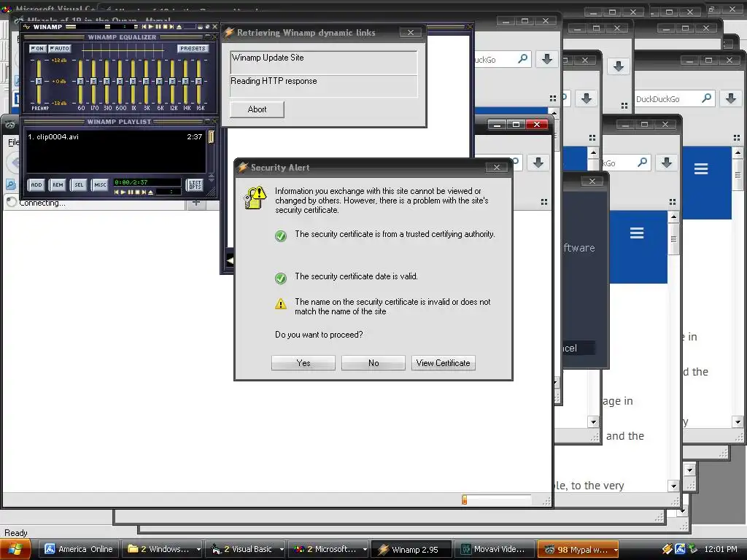Screen dimensions: 747x560
Task: Open the File menu in Mypal
Action: [x=13, y=142]
